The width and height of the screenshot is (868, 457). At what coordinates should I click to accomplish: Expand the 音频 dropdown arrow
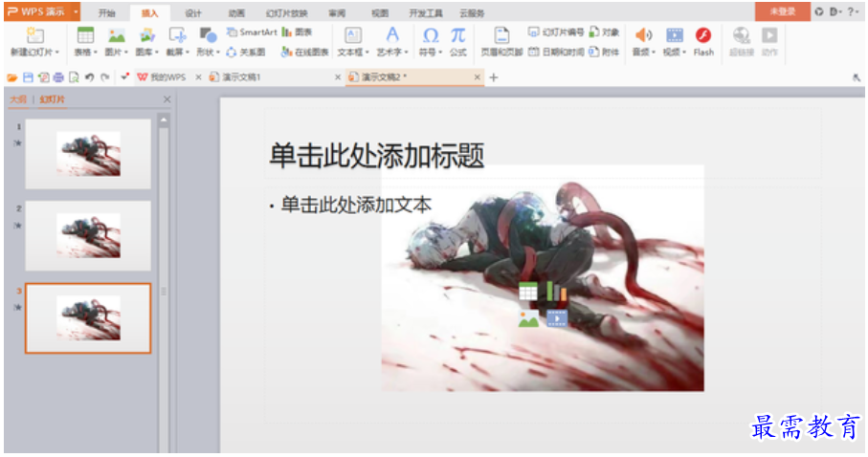click(x=654, y=53)
